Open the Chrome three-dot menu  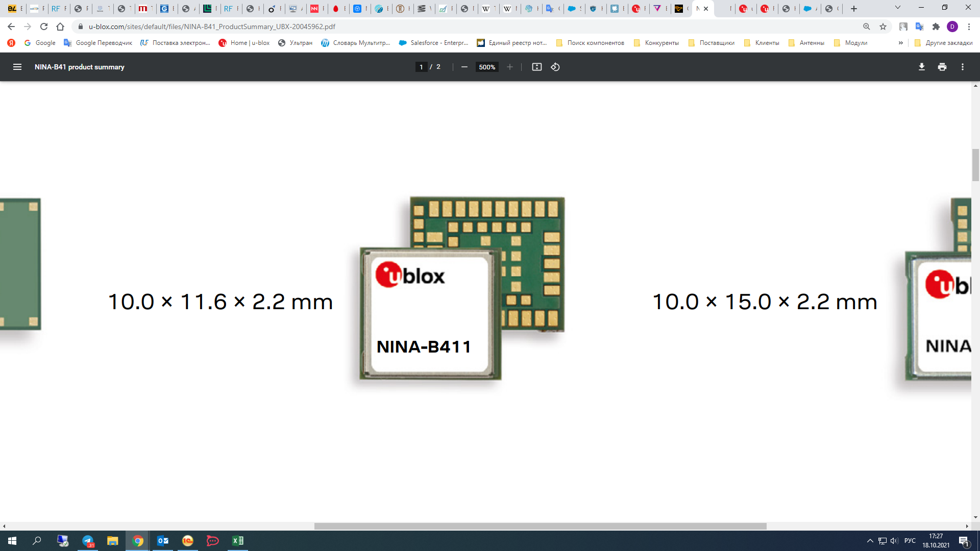[x=969, y=27]
